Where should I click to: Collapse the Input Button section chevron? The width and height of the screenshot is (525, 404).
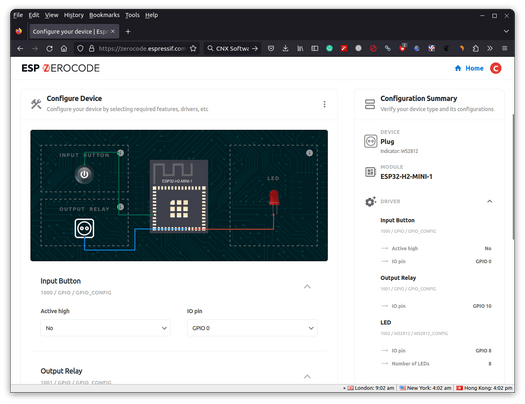coord(307,287)
